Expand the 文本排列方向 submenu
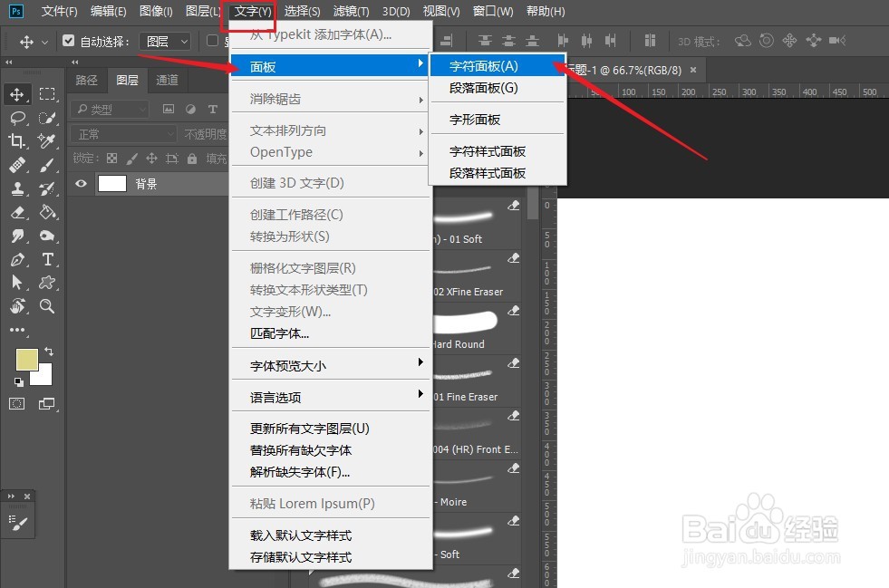This screenshot has width=889, height=588. [x=331, y=131]
